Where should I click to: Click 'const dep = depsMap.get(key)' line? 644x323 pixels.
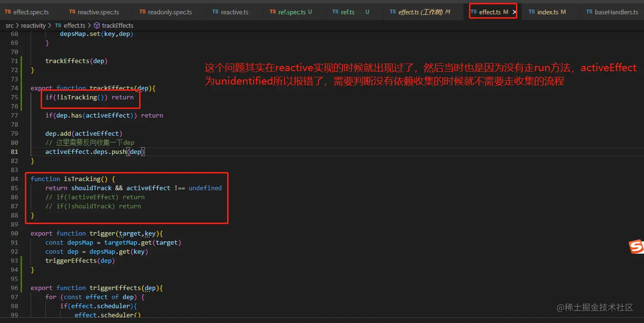click(x=97, y=252)
